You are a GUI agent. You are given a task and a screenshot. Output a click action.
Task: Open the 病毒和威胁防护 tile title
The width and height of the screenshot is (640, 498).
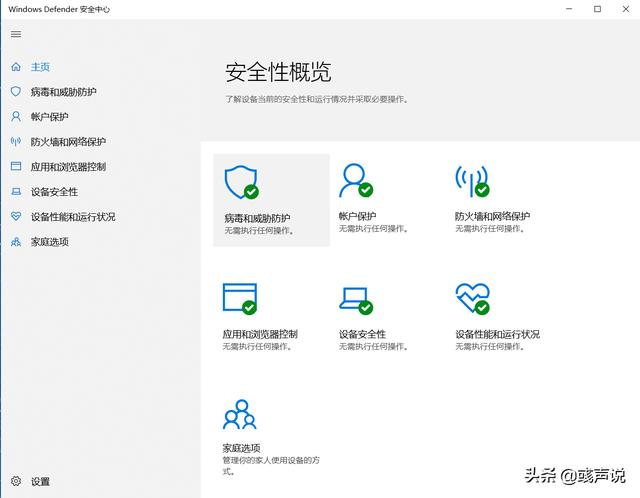257,218
